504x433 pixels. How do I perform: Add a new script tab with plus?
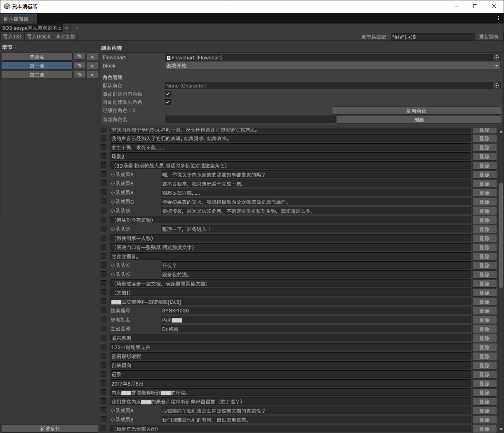tap(77, 28)
